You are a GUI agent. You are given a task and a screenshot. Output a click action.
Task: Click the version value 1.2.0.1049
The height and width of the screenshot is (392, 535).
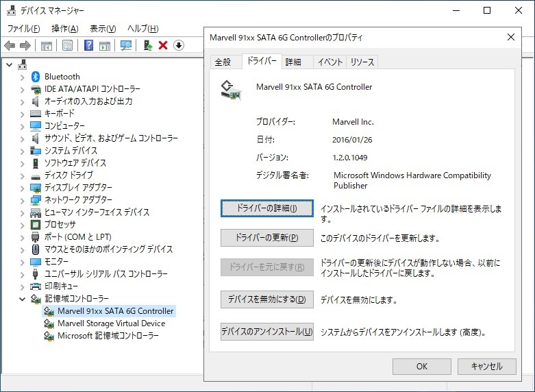click(350, 158)
